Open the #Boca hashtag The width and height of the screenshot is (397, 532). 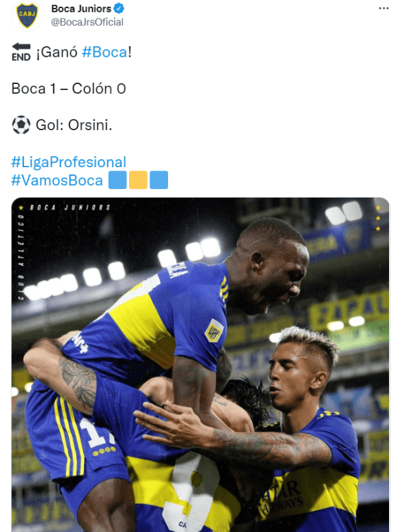coord(105,52)
